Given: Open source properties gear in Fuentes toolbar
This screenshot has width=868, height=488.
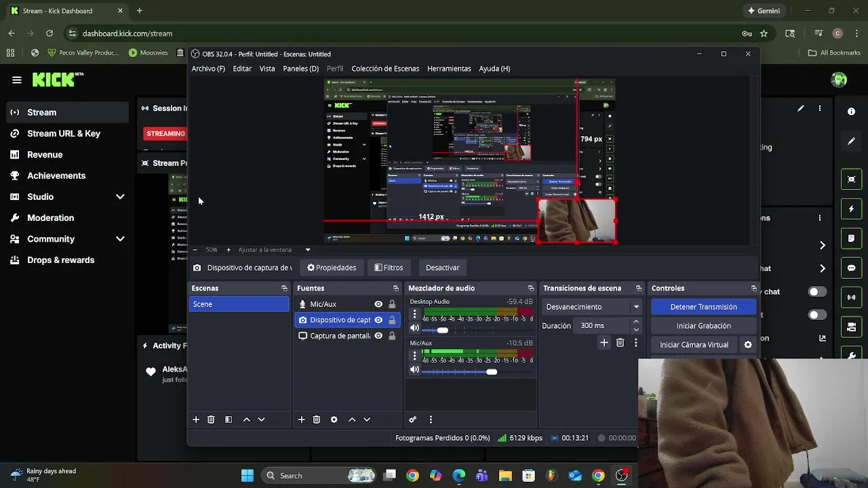Looking at the screenshot, I should coord(334,420).
